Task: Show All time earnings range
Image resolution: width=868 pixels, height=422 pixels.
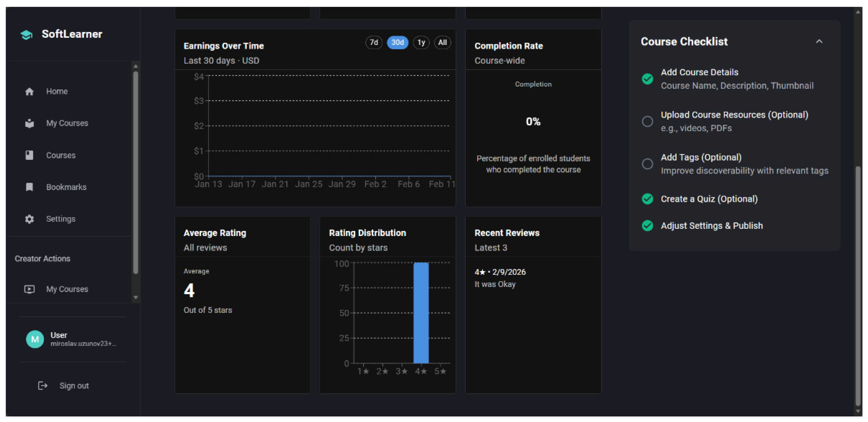Action: [x=442, y=42]
